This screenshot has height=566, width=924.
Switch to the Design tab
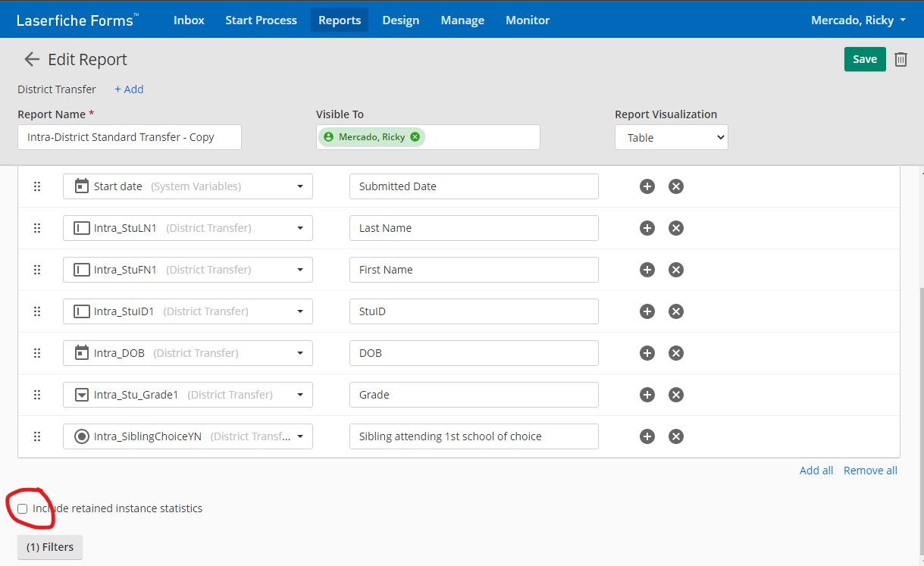pos(400,20)
